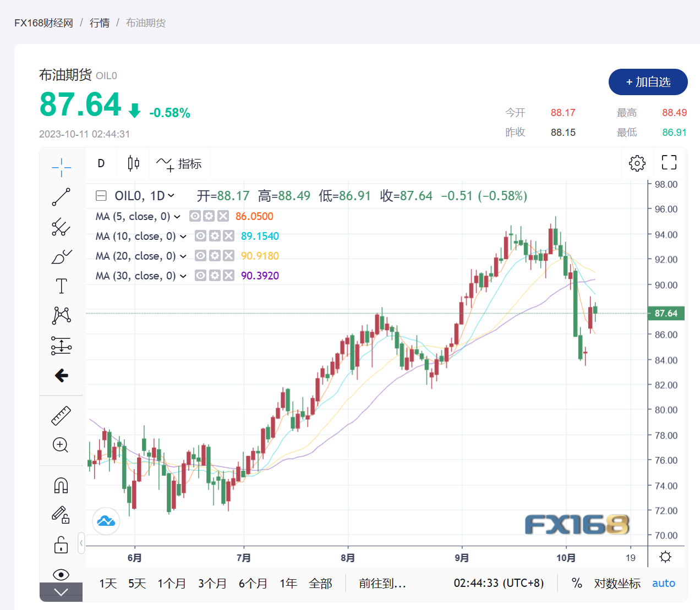Enter fullscreen chart mode

(669, 163)
